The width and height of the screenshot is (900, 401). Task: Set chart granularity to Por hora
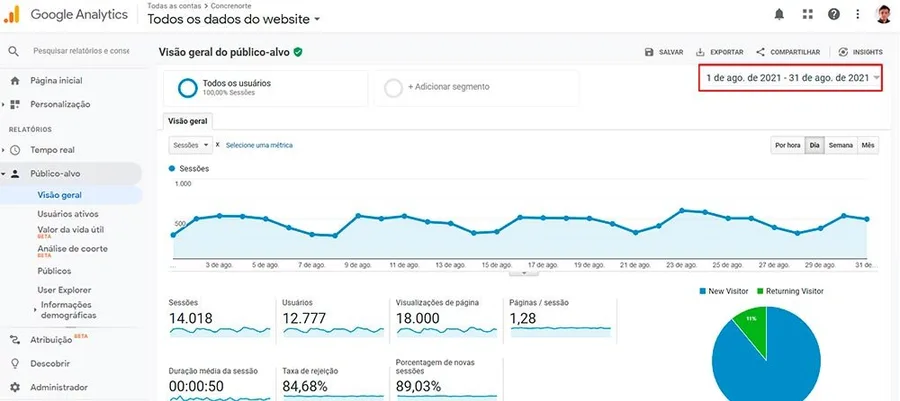(x=787, y=145)
